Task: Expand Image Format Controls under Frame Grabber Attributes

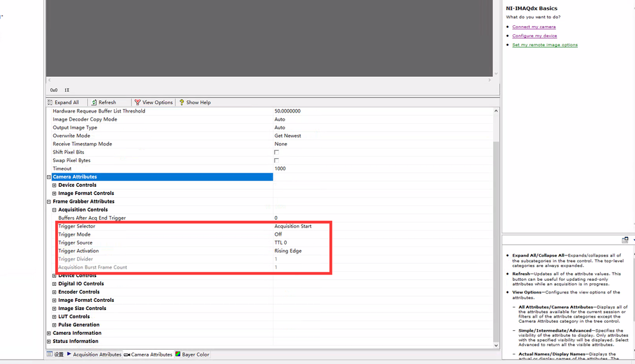Action: pos(54,300)
